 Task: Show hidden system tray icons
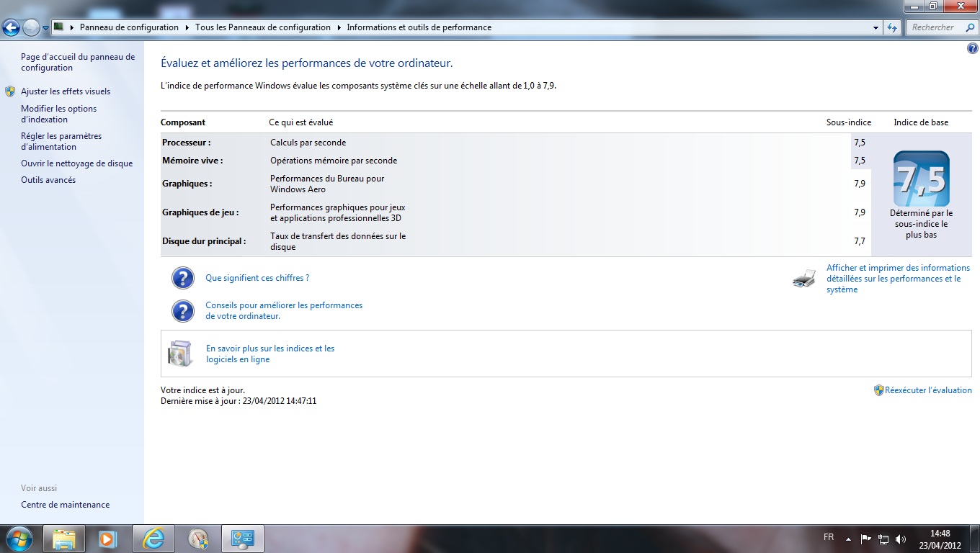click(x=848, y=539)
